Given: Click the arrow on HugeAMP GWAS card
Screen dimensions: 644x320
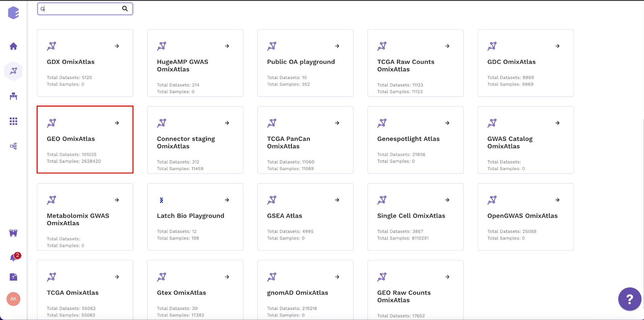Looking at the screenshot, I should tap(227, 46).
